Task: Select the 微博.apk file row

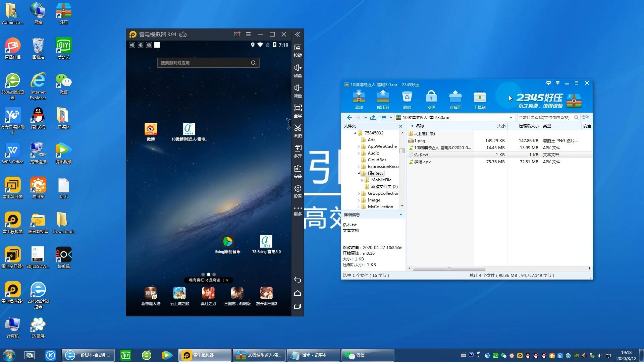Action: 500,162
